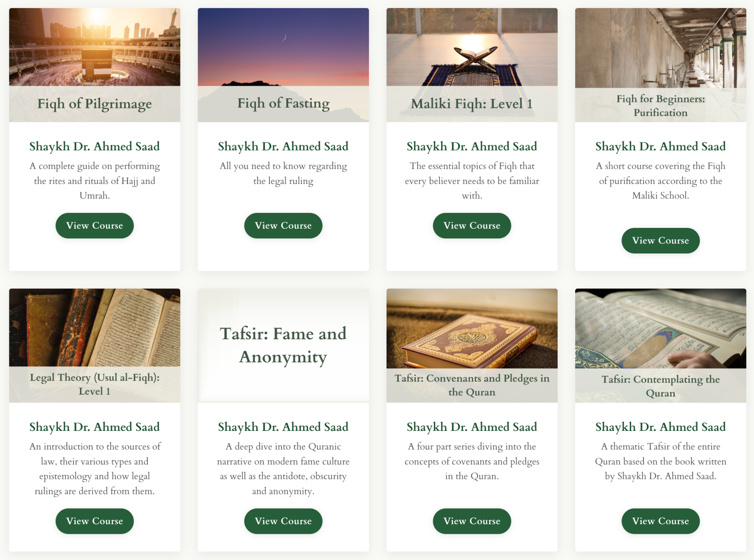
Task: Open View Course for Maliki Fiqh Level 1
Action: coord(472,226)
